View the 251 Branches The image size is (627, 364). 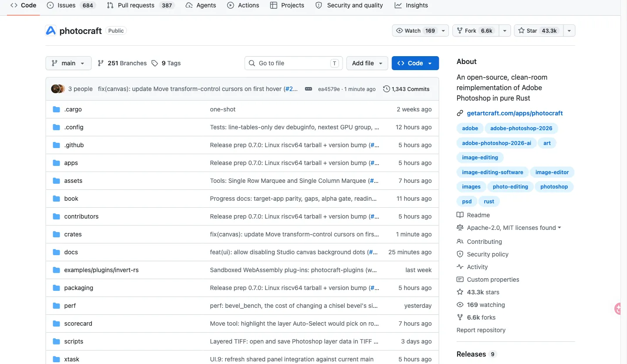tap(122, 63)
